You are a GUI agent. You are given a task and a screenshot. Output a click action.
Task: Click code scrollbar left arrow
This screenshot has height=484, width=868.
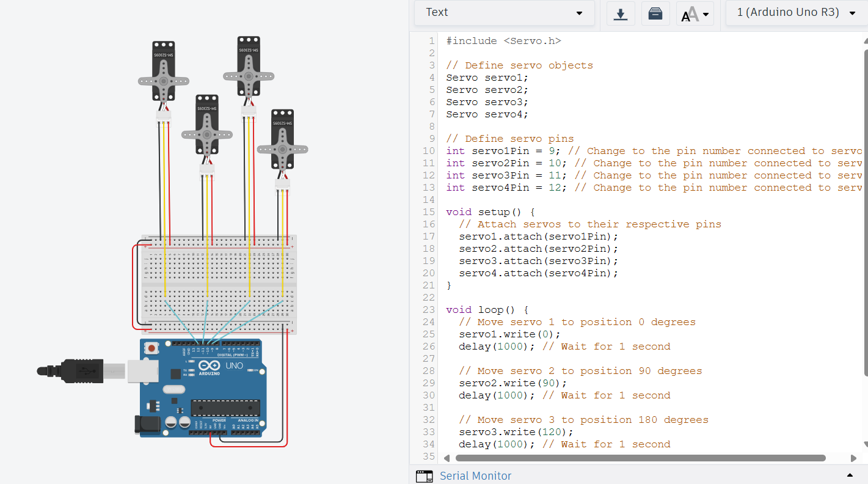pos(447,458)
